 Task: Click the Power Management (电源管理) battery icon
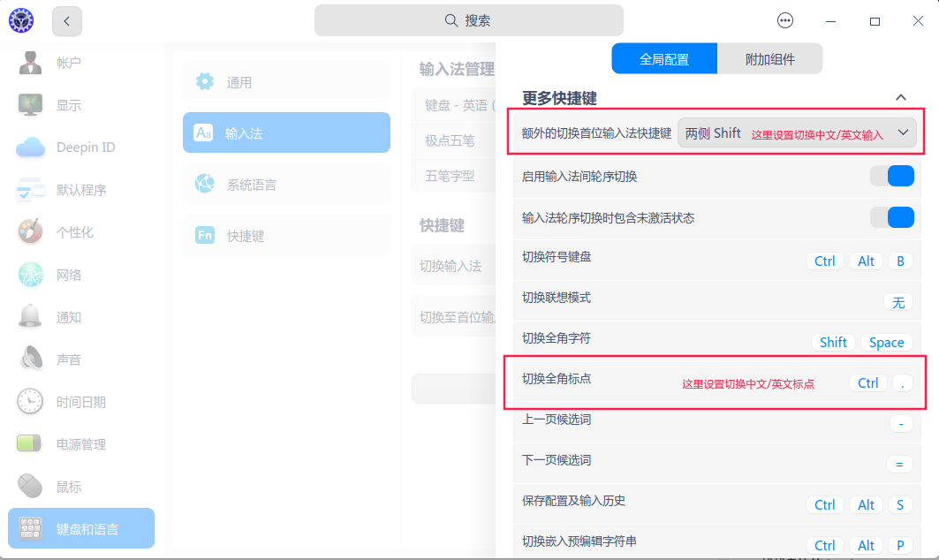[29, 443]
